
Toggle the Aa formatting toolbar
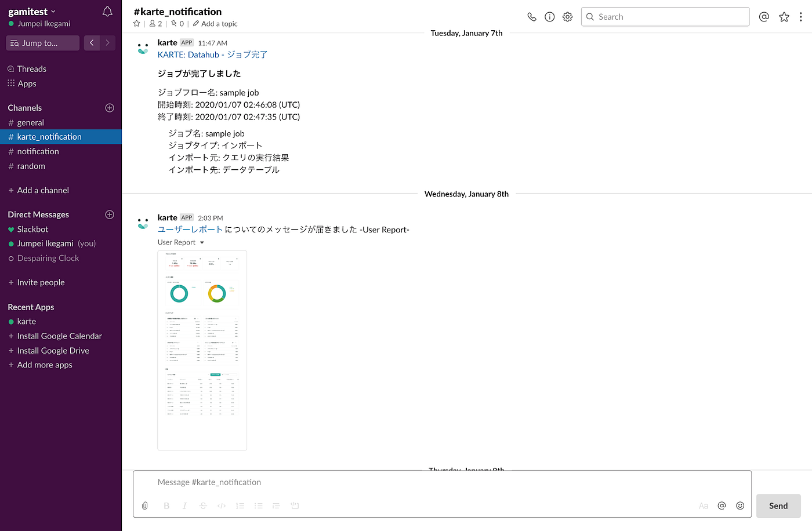point(704,505)
